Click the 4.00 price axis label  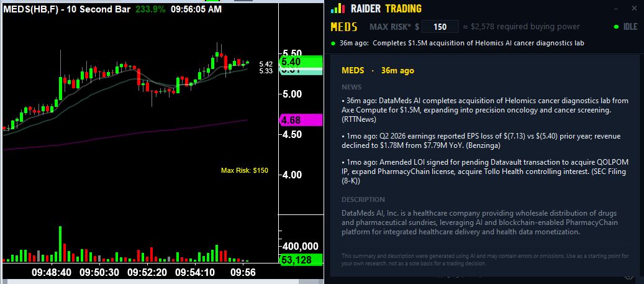tap(292, 175)
